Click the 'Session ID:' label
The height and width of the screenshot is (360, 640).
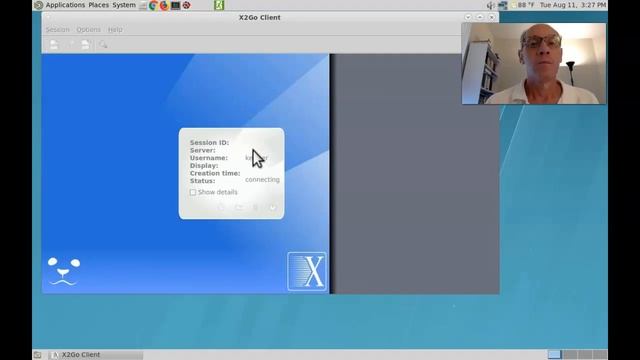coord(209,142)
